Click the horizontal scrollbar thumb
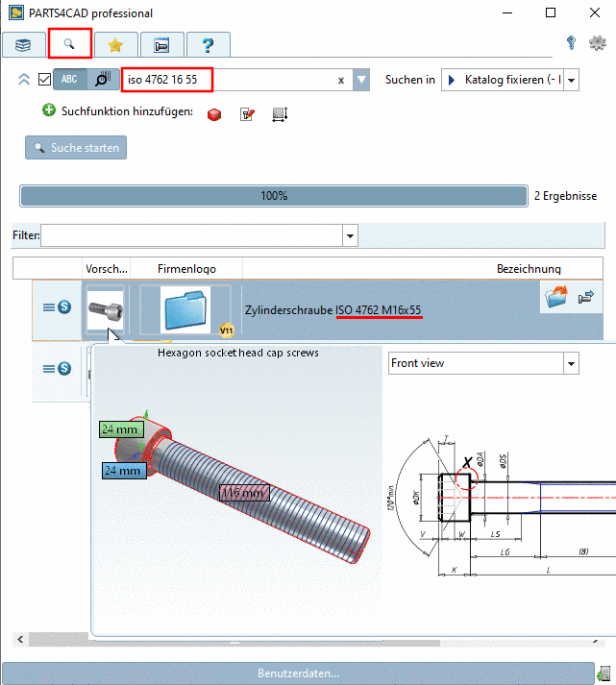 [x=234, y=643]
